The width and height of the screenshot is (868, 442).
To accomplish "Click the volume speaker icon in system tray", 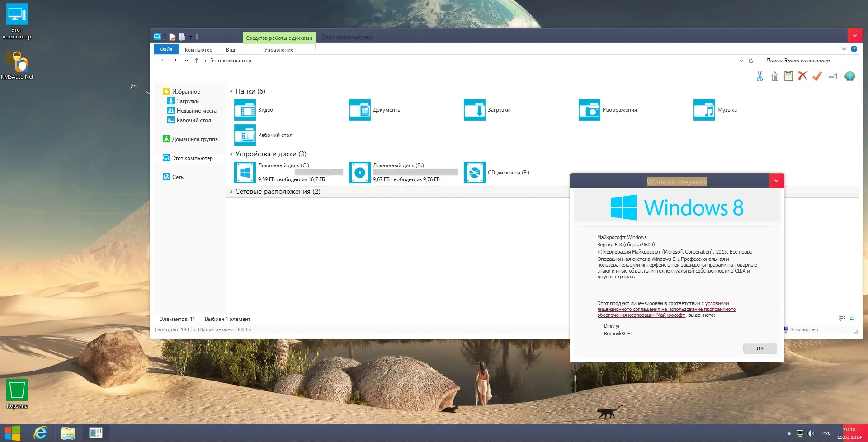I will click(811, 433).
